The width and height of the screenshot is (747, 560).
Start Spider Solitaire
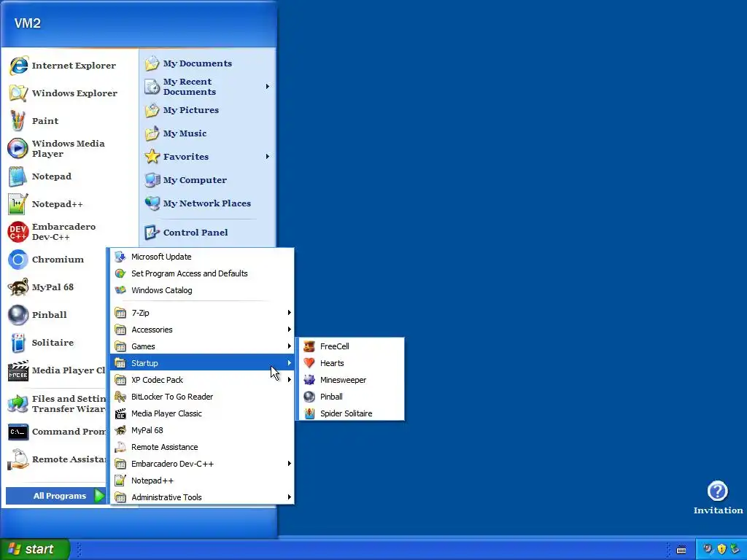[x=351, y=413]
